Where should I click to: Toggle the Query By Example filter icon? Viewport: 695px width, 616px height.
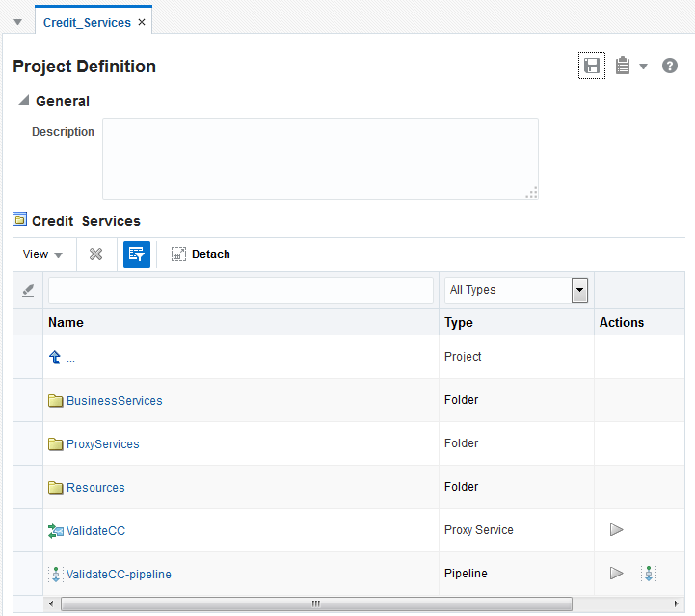pos(137,254)
